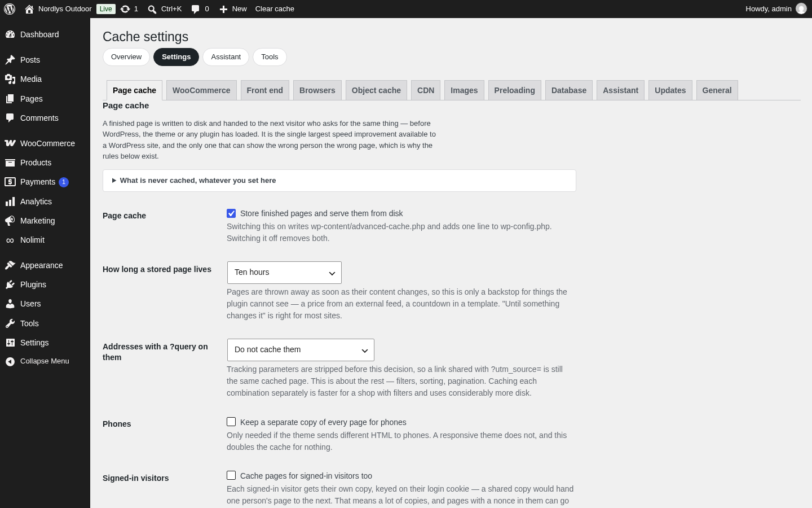812x508 pixels.
Task: Open the Overview pill button
Action: pyautogui.click(x=126, y=57)
